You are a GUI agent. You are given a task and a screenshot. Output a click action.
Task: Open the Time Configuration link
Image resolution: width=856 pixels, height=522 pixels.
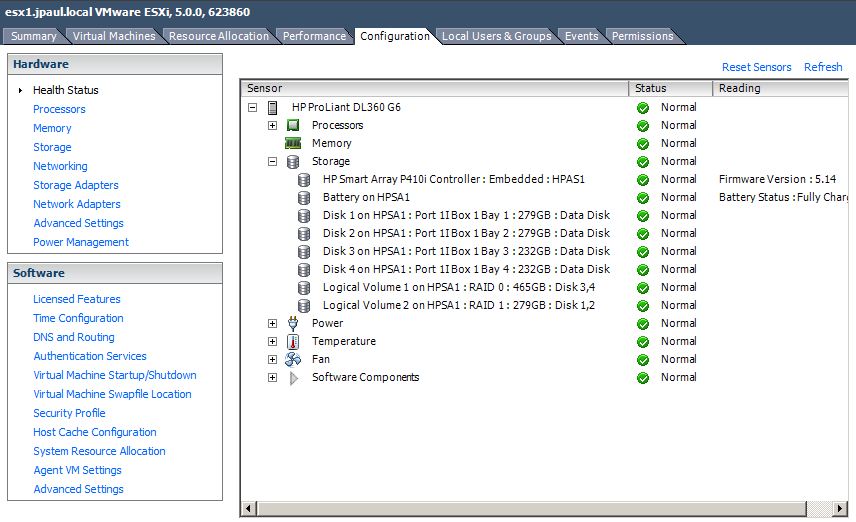pyautogui.click(x=78, y=318)
